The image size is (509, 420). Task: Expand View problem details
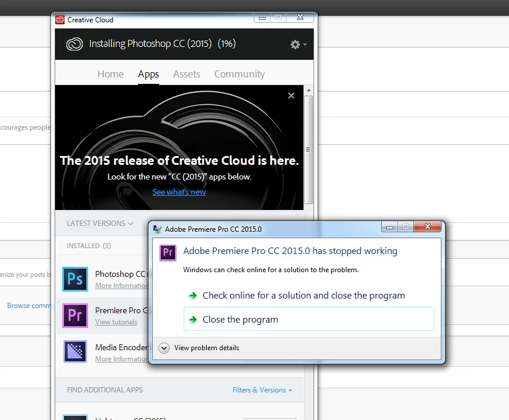tap(199, 348)
